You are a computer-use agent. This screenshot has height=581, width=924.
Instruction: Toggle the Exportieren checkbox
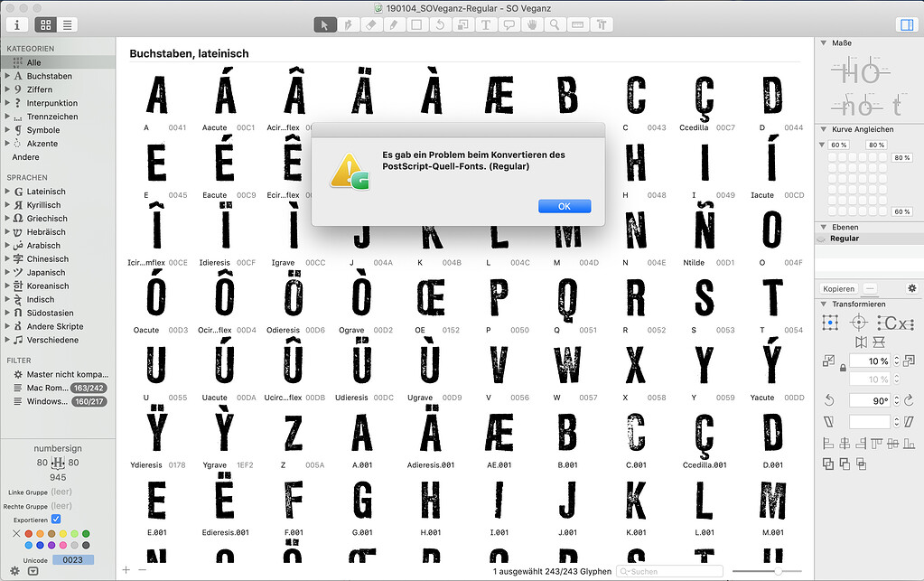[56, 520]
